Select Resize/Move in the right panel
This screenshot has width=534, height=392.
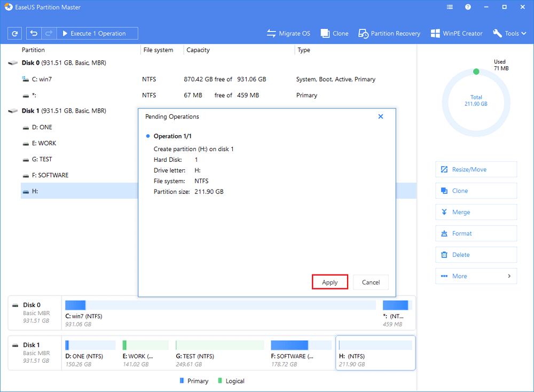coord(476,169)
